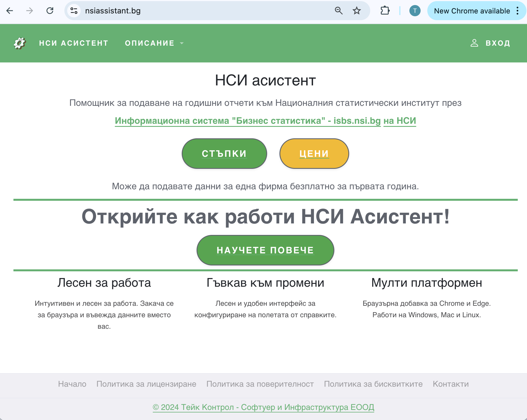The width and height of the screenshot is (527, 420).
Task: Click the СТЪПКИ button
Action: (224, 153)
